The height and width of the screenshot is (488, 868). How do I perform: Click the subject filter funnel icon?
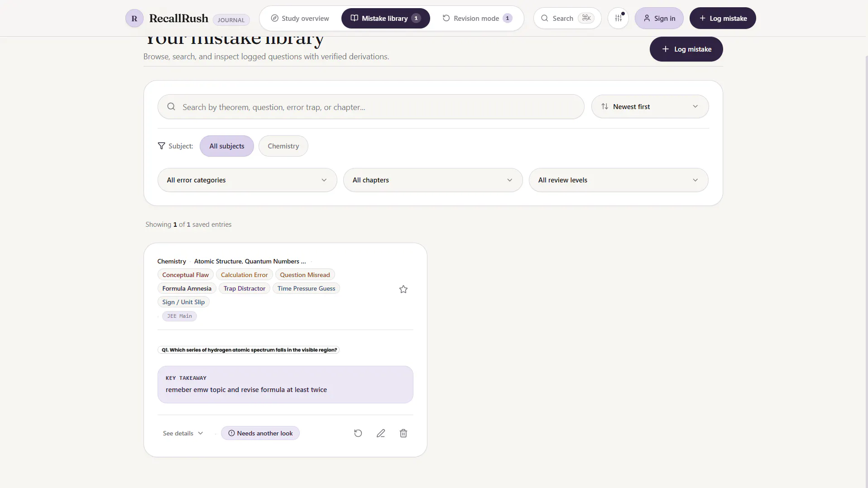tap(161, 146)
